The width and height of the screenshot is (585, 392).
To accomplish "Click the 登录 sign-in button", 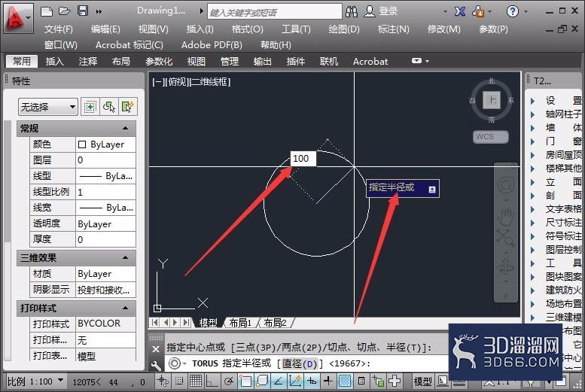I will (381, 11).
